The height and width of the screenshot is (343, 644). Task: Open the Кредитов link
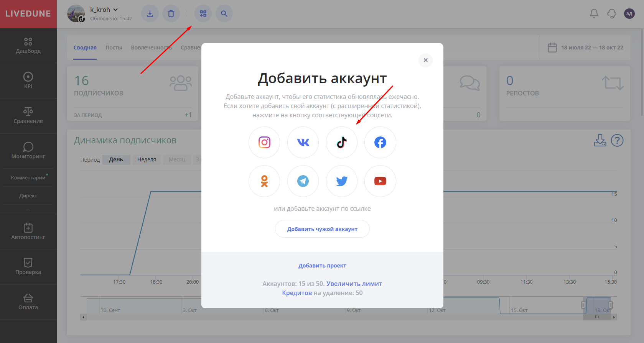click(x=297, y=293)
